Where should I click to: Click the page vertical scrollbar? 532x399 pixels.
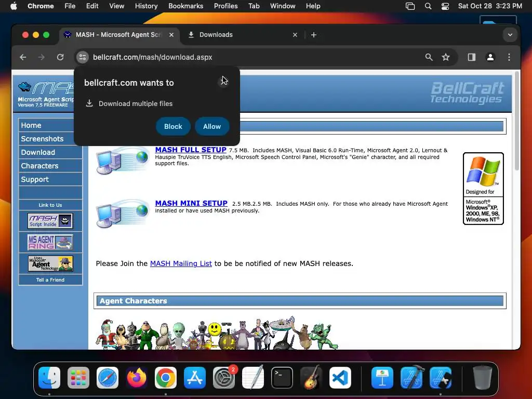click(x=517, y=121)
